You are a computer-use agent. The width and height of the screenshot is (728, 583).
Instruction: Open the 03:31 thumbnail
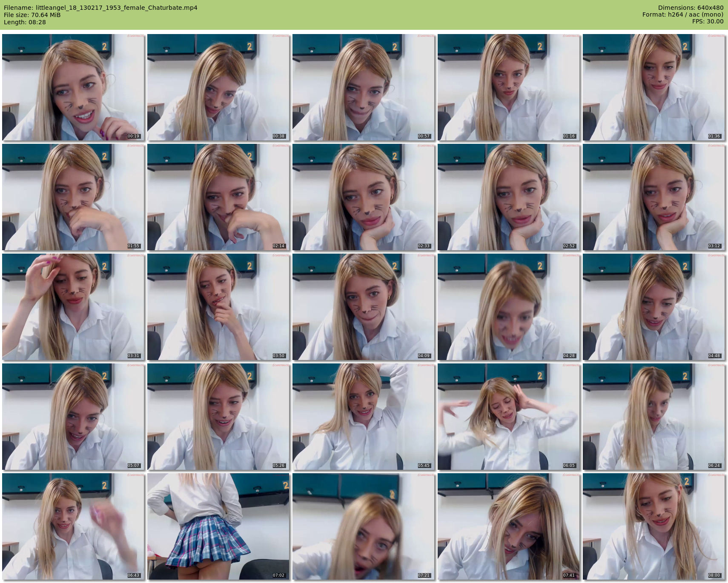click(73, 307)
